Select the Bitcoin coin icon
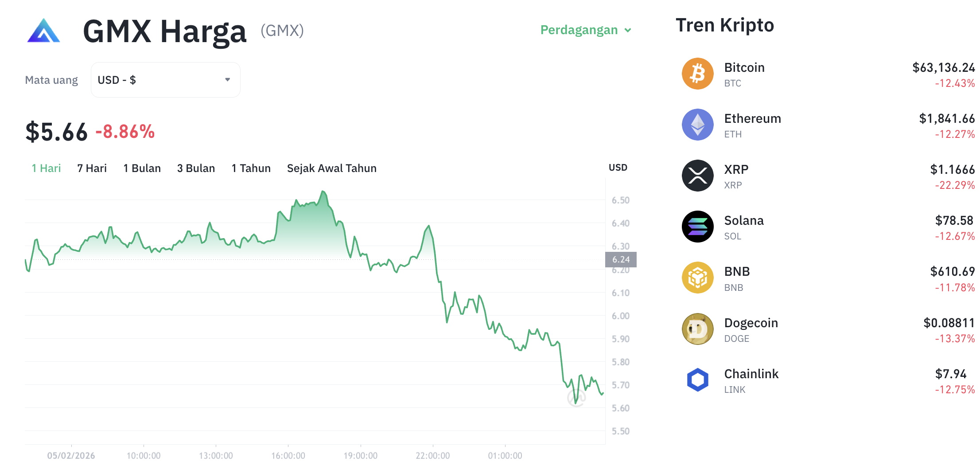This screenshot has height=462, width=980. tap(697, 74)
